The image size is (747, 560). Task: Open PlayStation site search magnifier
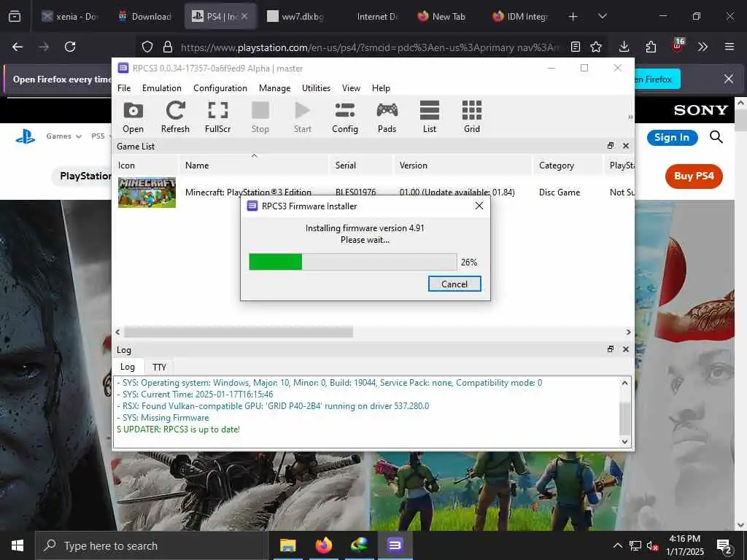tap(716, 137)
